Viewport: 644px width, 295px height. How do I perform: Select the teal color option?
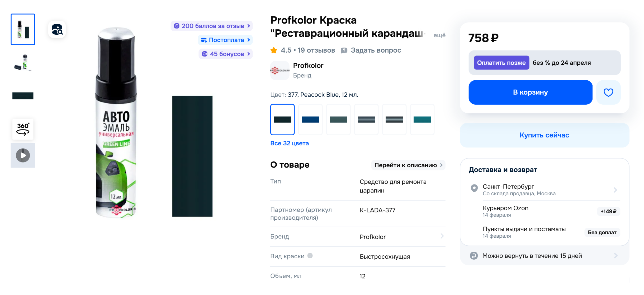(x=422, y=119)
